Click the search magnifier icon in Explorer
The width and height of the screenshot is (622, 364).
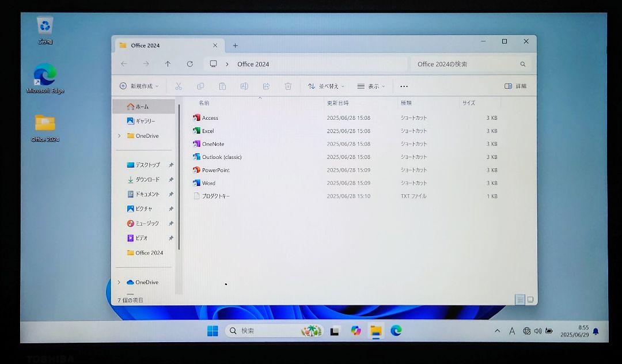click(523, 65)
